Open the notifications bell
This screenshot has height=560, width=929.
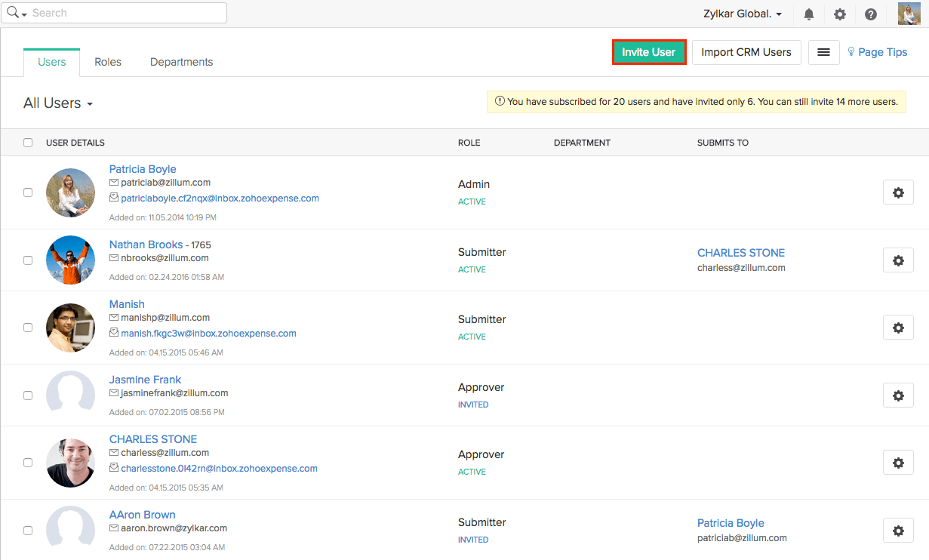click(x=809, y=14)
